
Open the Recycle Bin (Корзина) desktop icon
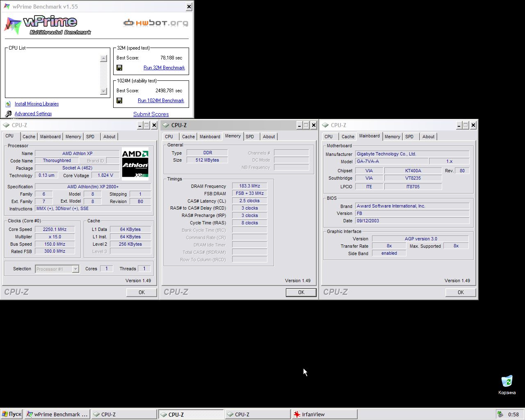pyautogui.click(x=507, y=384)
